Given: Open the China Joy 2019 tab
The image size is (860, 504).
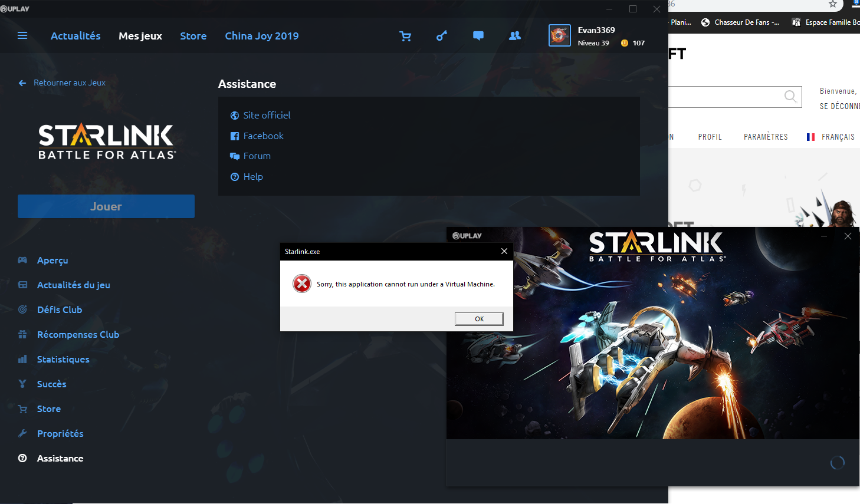Looking at the screenshot, I should [262, 36].
